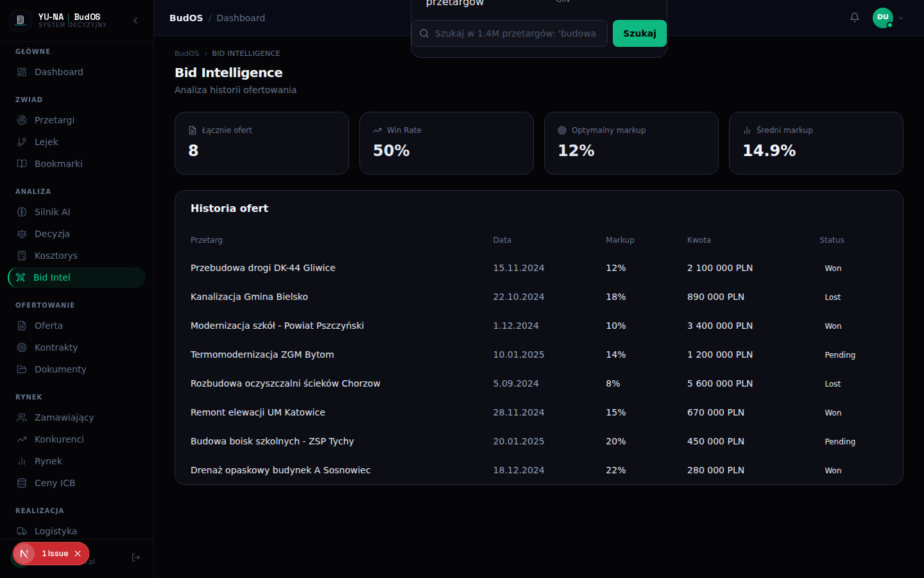Click the Kwota column header

click(x=699, y=240)
